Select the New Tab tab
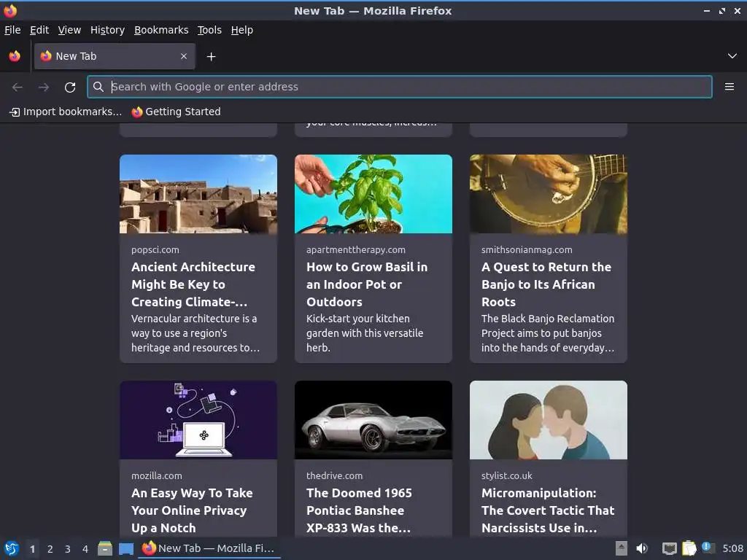The height and width of the screenshot is (560, 747). 115,56
